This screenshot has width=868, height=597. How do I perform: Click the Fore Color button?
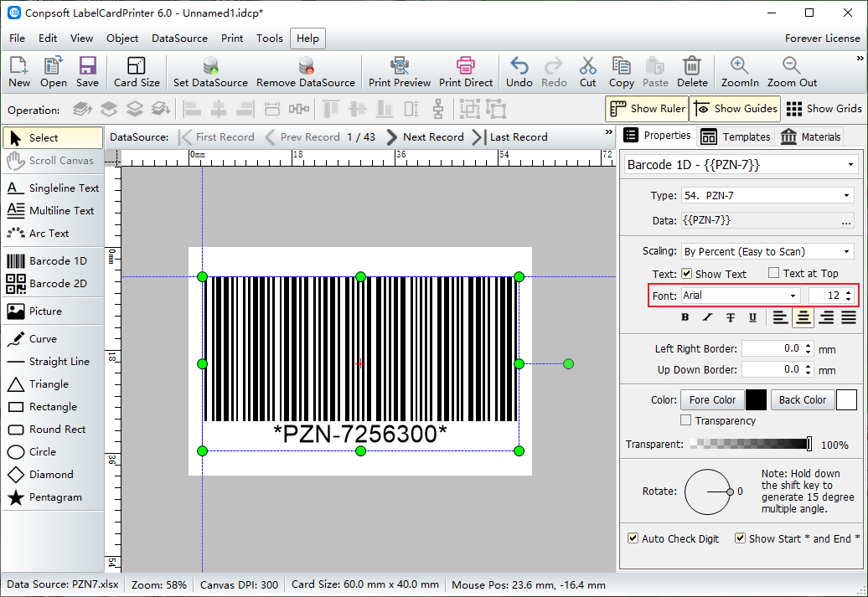tap(712, 399)
